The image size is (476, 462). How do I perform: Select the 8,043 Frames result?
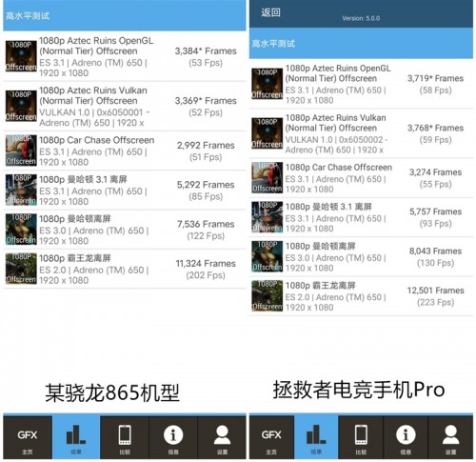coord(435,251)
